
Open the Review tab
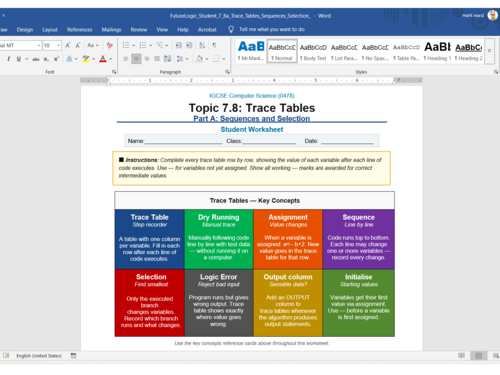click(139, 30)
